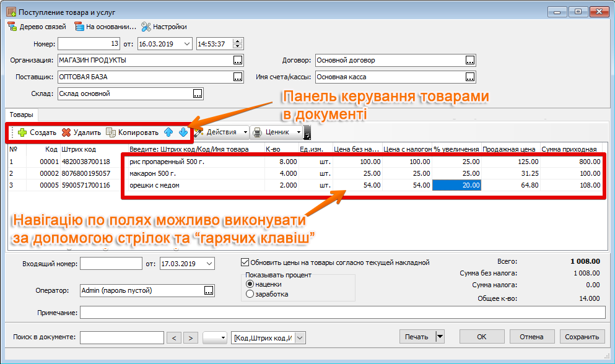Screen dimensions: 615x364
Task: Expand the document date 16.03.2019 dropdown
Action: pos(187,44)
